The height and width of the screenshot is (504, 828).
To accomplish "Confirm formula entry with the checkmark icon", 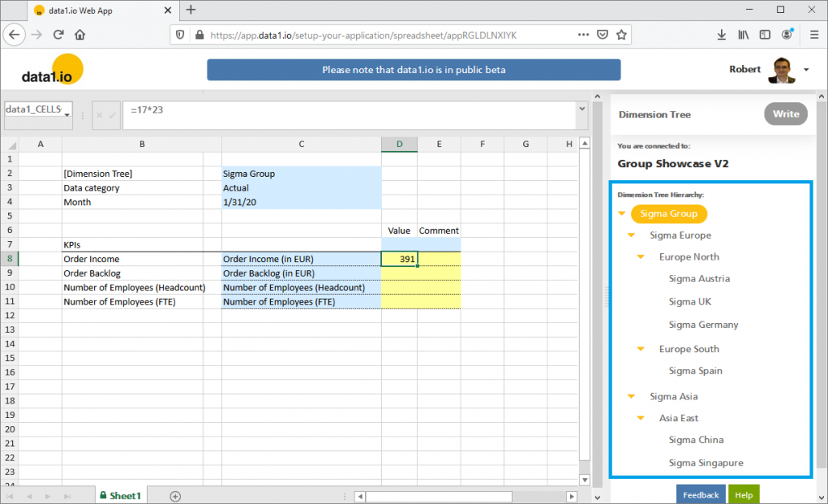I will pos(113,115).
